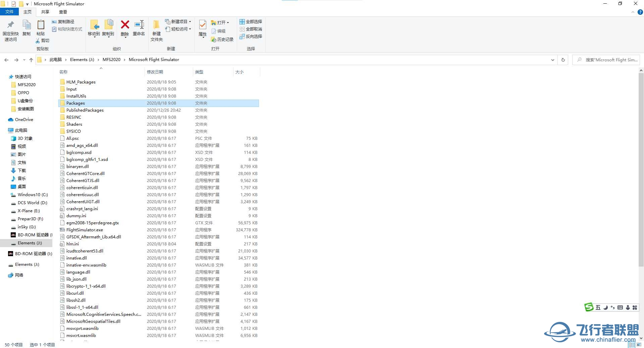This screenshot has width=644, height=348.
Task: Click the Paste clipboard icon
Action: pos(41,25)
